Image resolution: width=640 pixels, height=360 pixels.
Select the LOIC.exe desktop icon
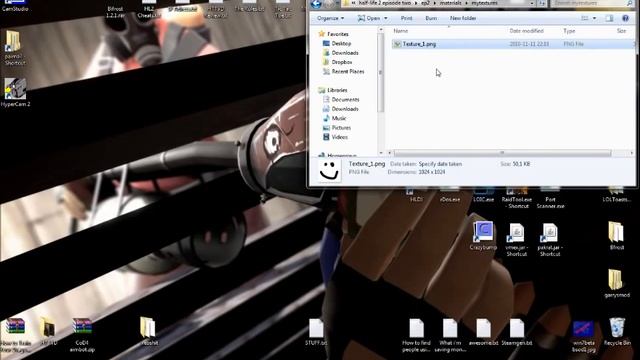pos(483,195)
